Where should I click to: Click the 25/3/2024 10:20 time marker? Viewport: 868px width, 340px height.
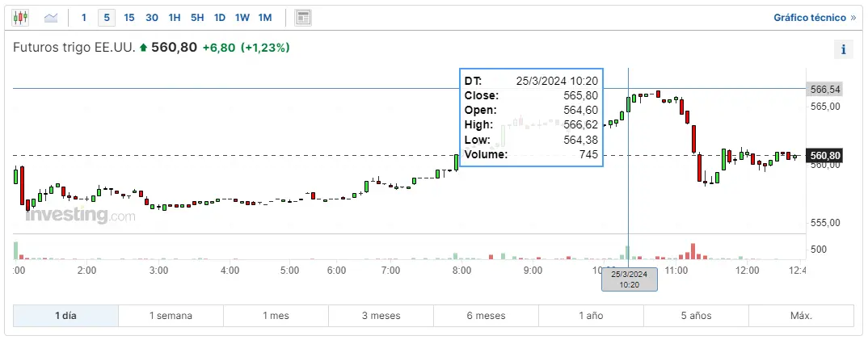[x=630, y=279]
